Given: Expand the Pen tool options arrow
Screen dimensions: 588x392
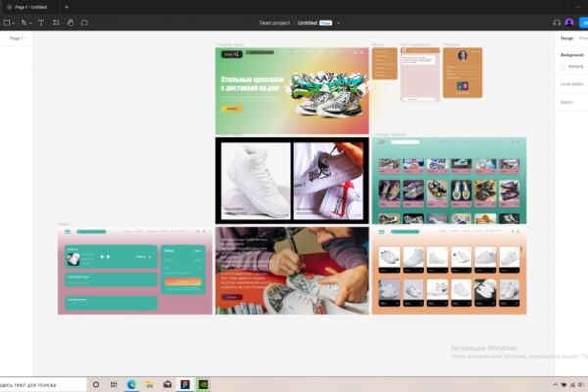Looking at the screenshot, I should pos(30,23).
